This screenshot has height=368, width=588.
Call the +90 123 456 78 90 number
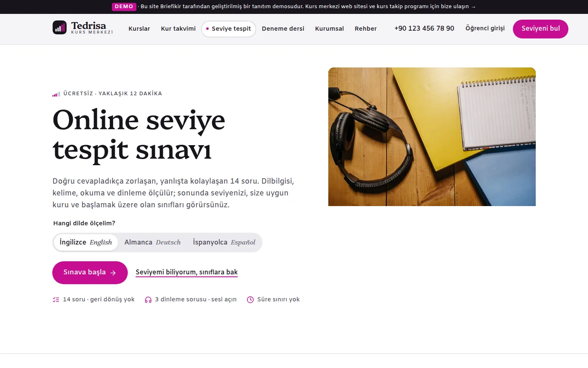(x=424, y=28)
